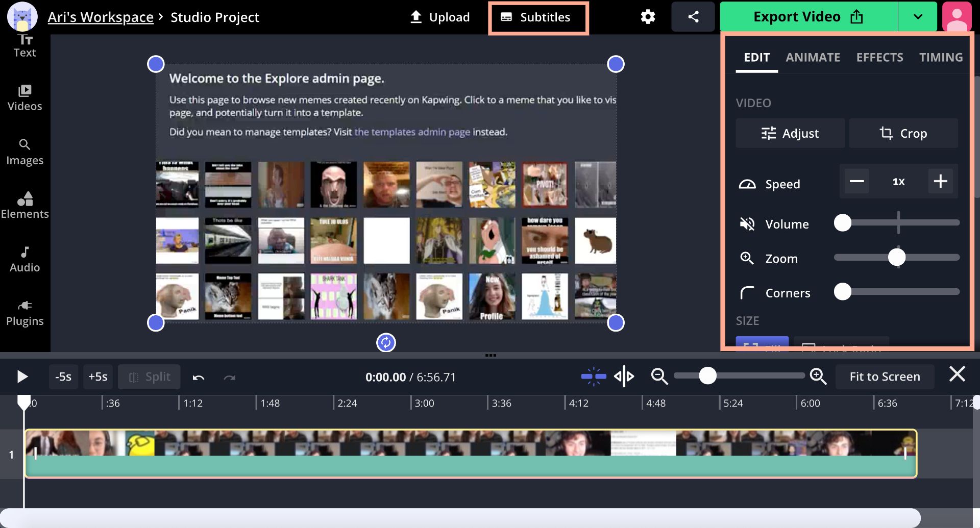Open the Crop tool
Image resolution: width=980 pixels, height=528 pixels.
pyautogui.click(x=903, y=133)
